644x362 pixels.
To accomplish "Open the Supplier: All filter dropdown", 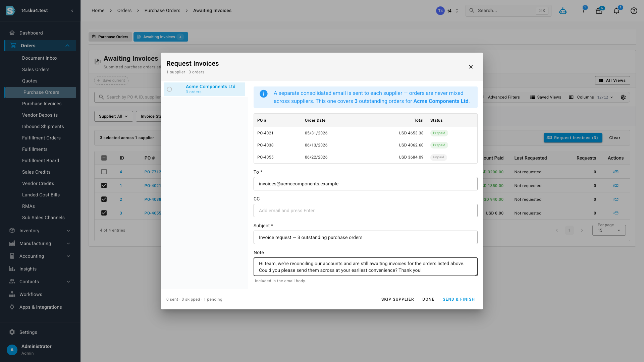I will tap(113, 116).
